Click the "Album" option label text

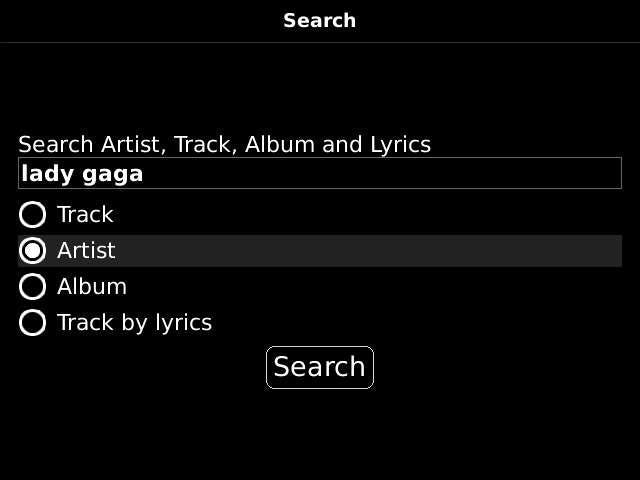(92, 287)
